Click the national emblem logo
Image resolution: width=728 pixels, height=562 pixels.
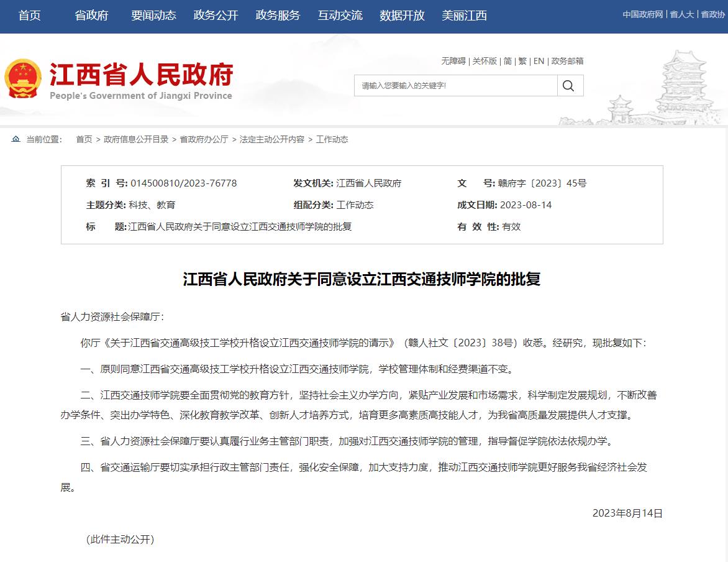coord(23,80)
